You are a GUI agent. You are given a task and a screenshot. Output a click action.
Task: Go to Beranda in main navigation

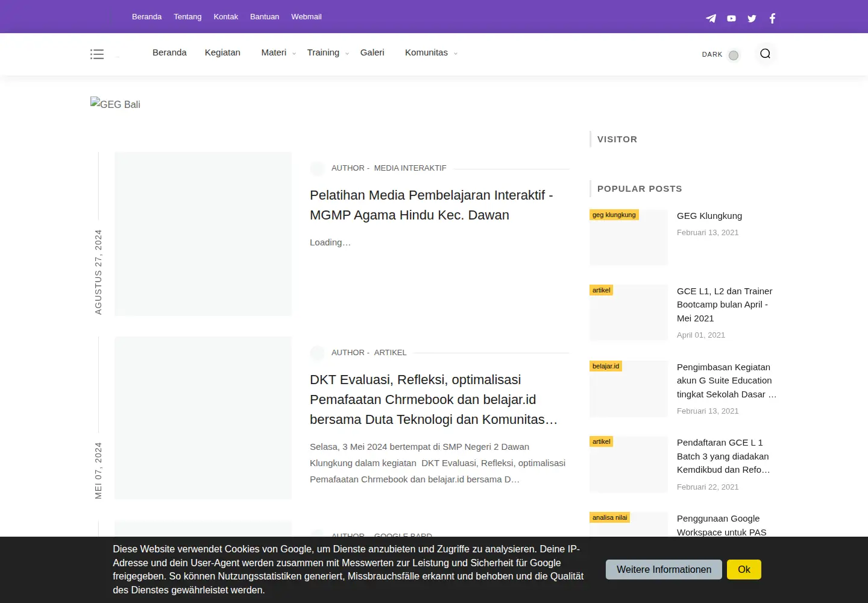click(169, 52)
